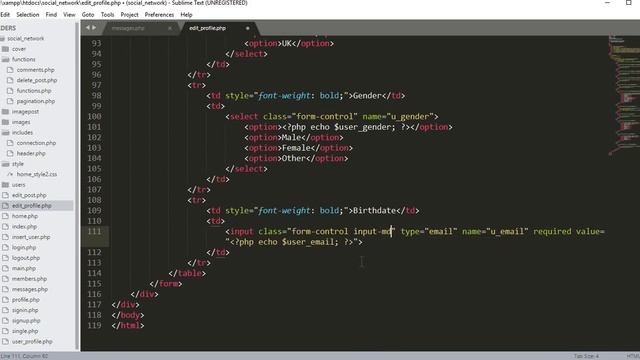Click the index.php file icon
This screenshot has width=640, height=360.
(x=5, y=227)
